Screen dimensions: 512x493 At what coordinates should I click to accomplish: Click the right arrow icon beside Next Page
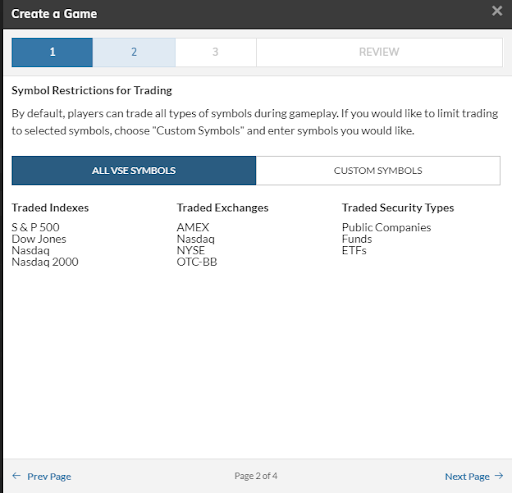coord(499,476)
